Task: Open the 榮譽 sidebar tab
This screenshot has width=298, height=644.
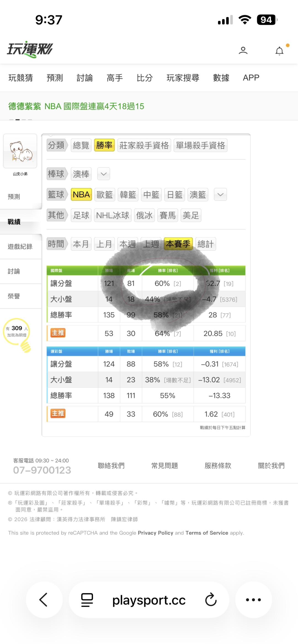Action: [21, 296]
